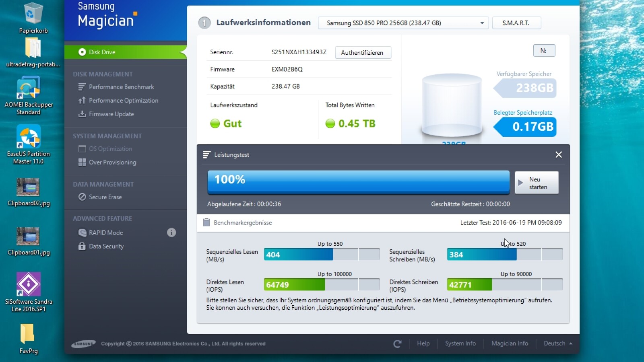Click the Authentifizieren button

[x=362, y=53]
